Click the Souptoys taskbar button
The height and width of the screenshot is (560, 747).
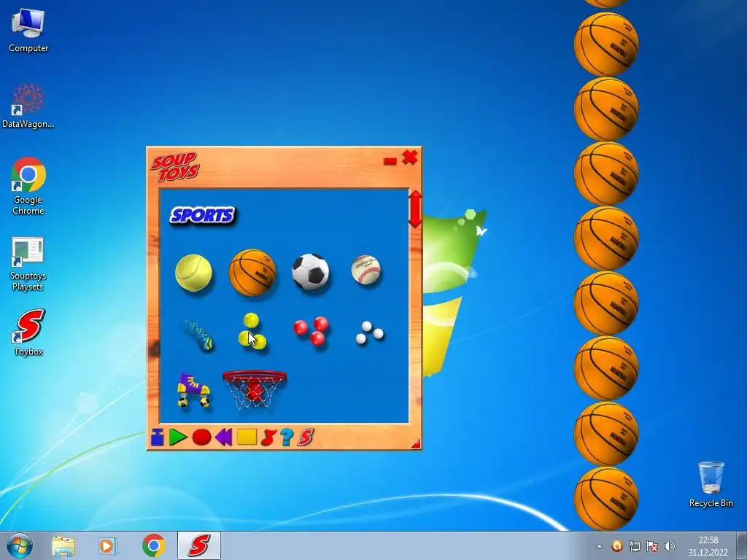pyautogui.click(x=199, y=545)
